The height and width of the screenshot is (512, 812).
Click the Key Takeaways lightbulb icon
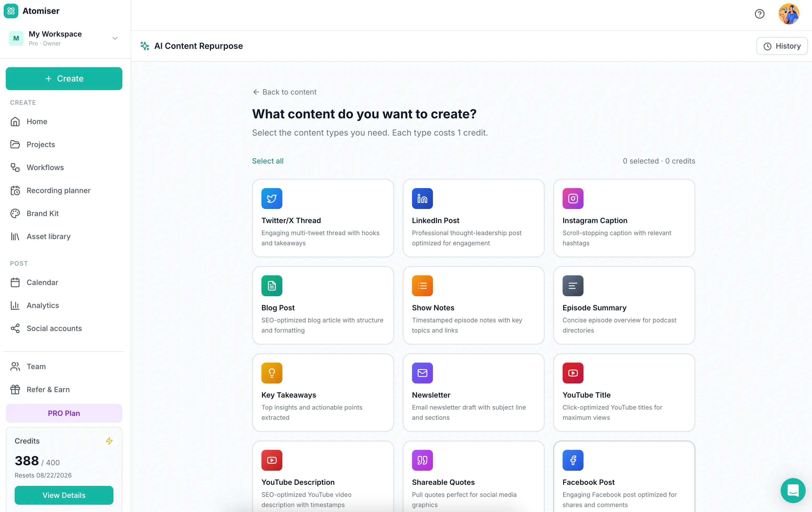pos(272,373)
